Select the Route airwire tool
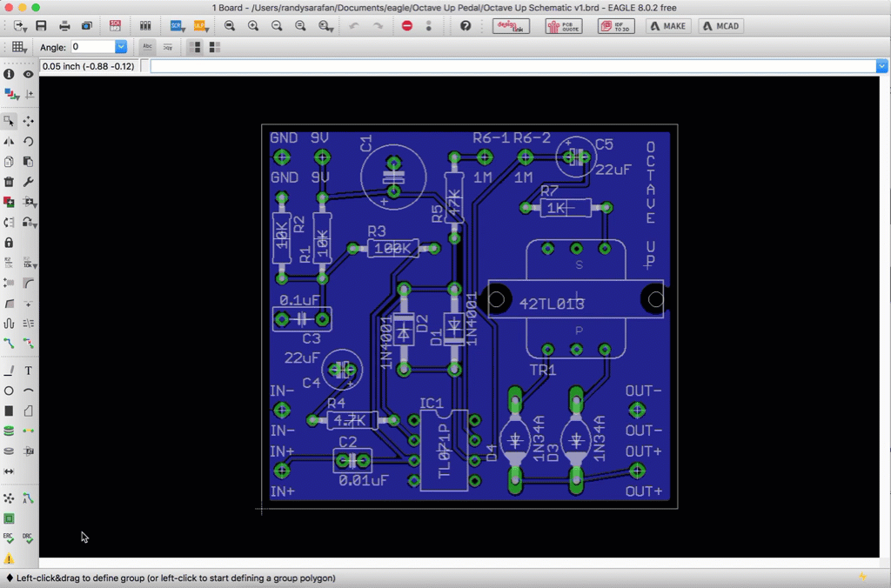This screenshot has width=891, height=588. point(9,344)
